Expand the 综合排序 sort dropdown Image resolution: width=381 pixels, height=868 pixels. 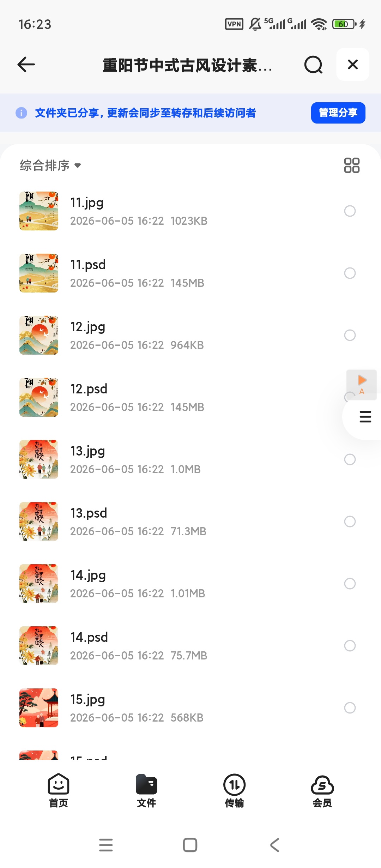pos(50,165)
